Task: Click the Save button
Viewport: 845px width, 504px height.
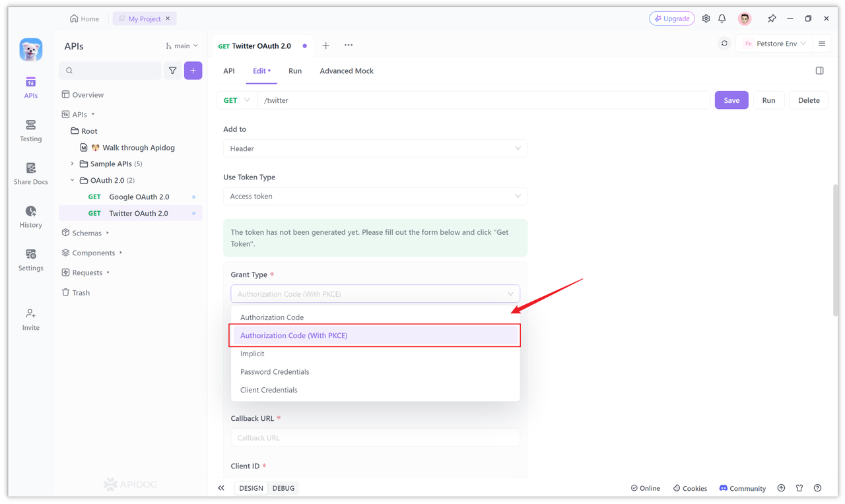Action: pos(731,100)
